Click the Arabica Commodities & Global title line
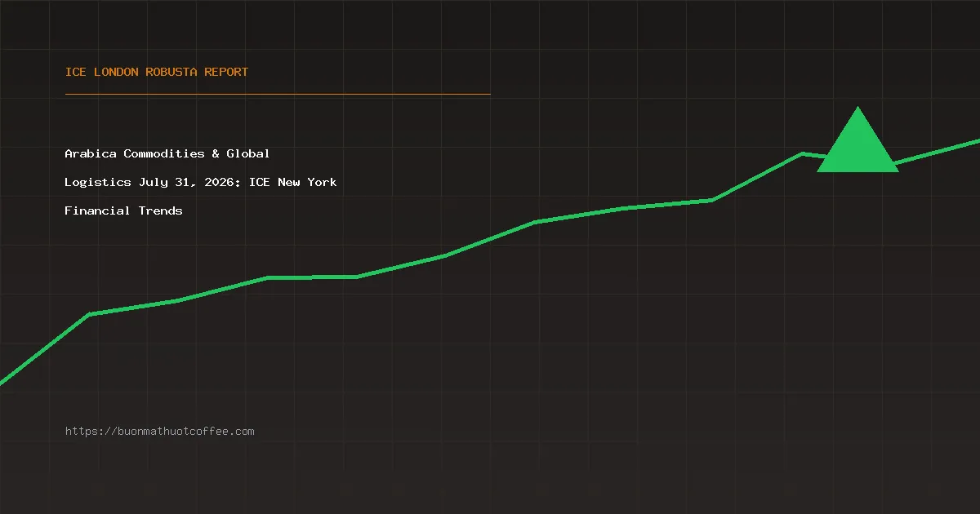Viewport: 980px width, 514px height. (167, 153)
